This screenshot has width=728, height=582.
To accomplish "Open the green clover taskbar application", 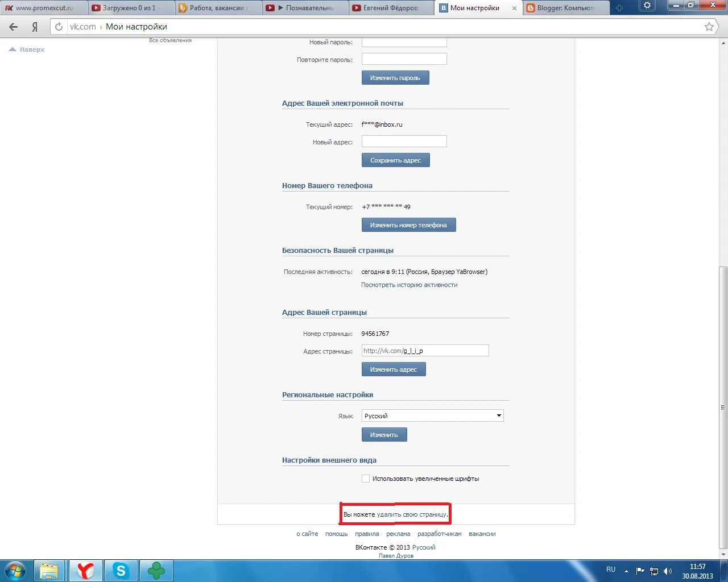I will click(156, 571).
